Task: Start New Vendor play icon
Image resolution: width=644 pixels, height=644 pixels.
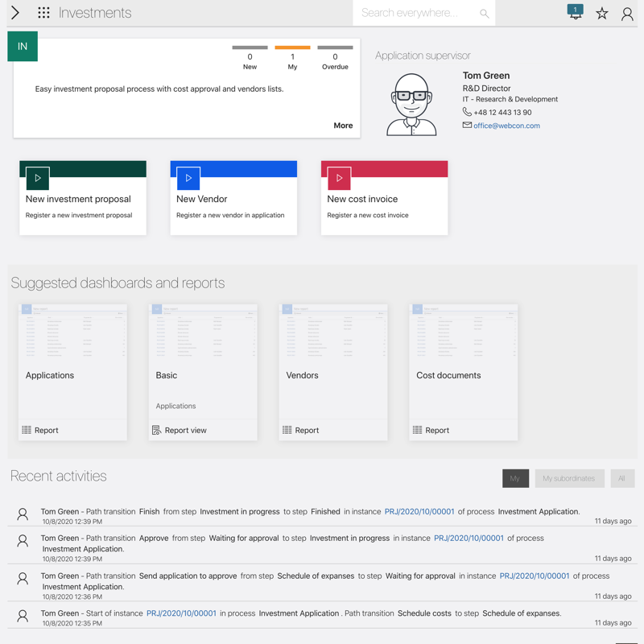Action: click(x=188, y=178)
